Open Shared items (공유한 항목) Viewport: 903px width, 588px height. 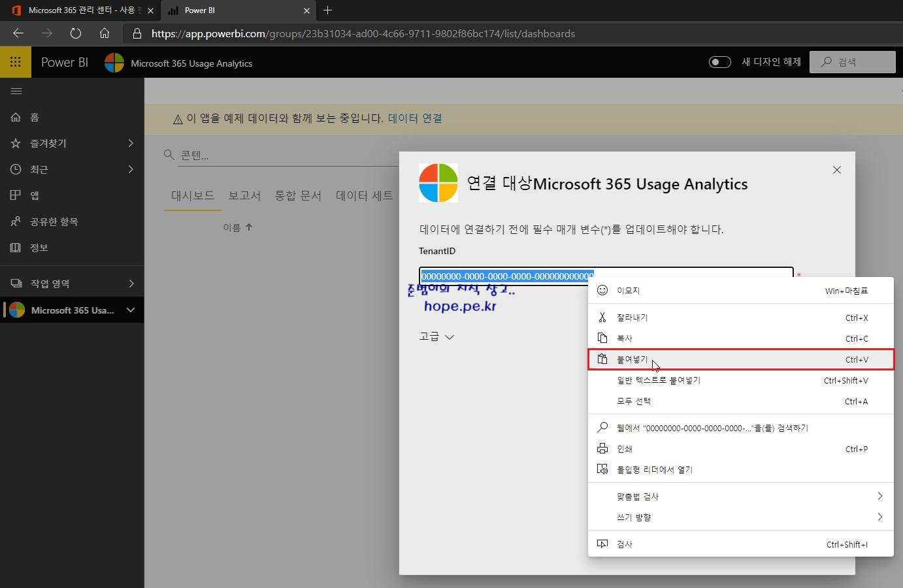pyautogui.click(x=72, y=221)
